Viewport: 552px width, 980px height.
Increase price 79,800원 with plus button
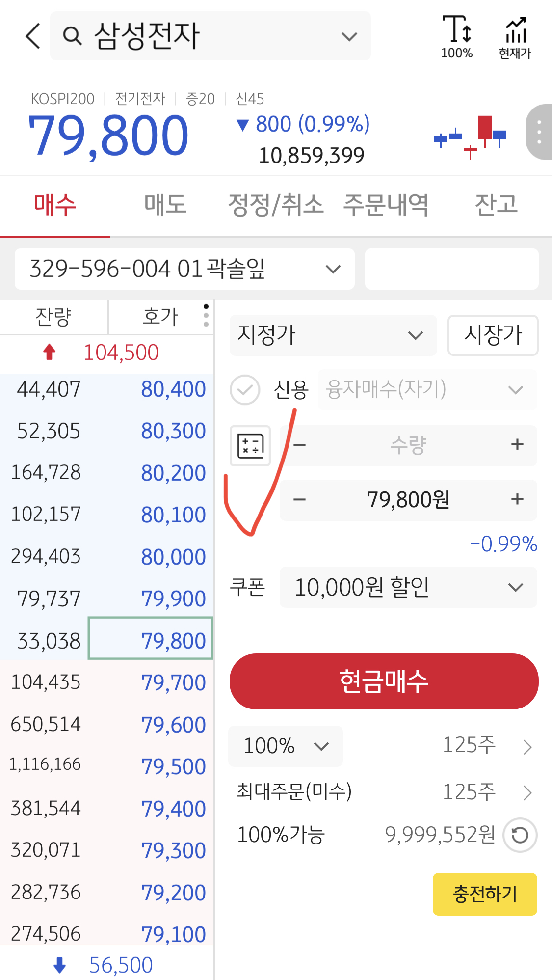(517, 499)
